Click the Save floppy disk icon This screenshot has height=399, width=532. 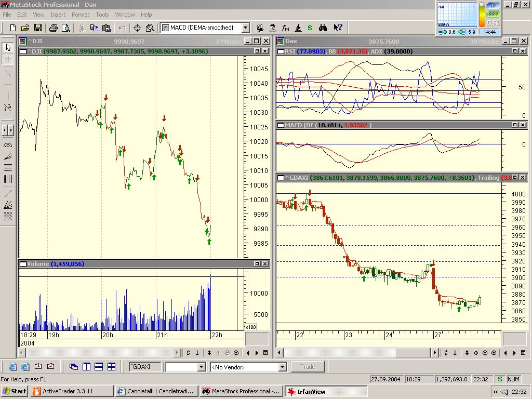(38, 28)
